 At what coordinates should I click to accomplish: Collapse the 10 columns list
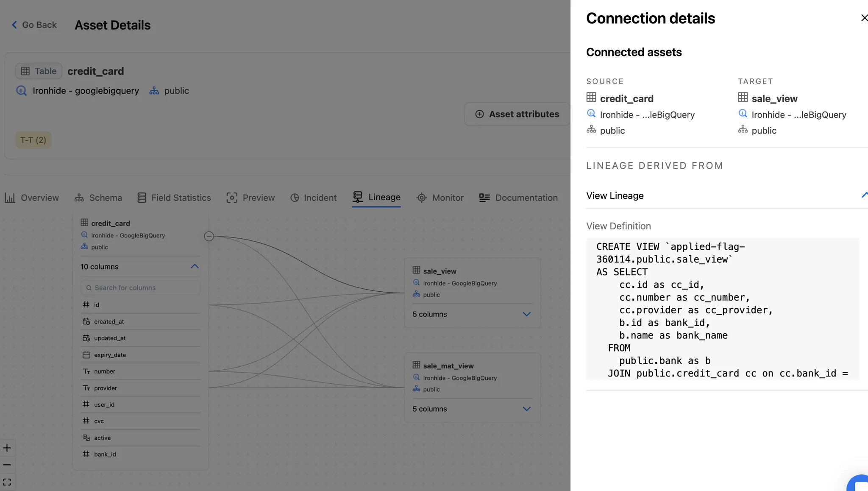(x=195, y=267)
